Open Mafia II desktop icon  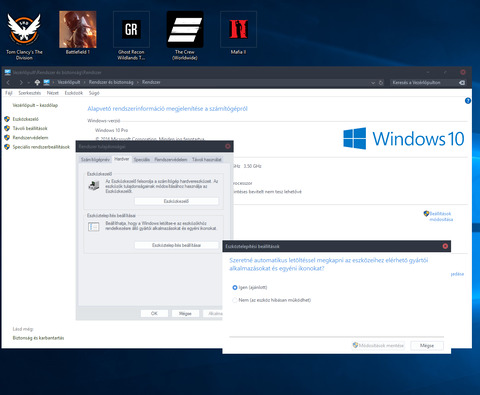click(x=238, y=33)
